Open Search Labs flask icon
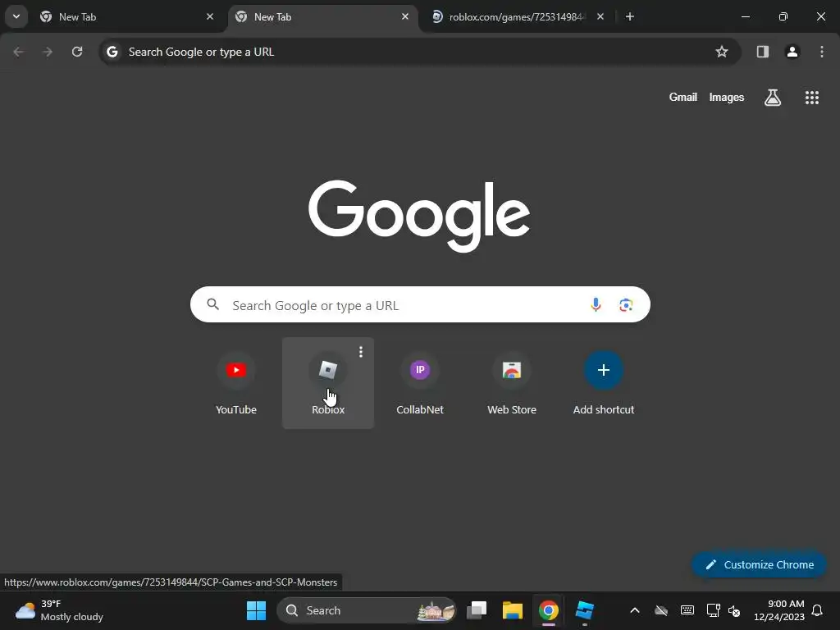 (x=773, y=98)
